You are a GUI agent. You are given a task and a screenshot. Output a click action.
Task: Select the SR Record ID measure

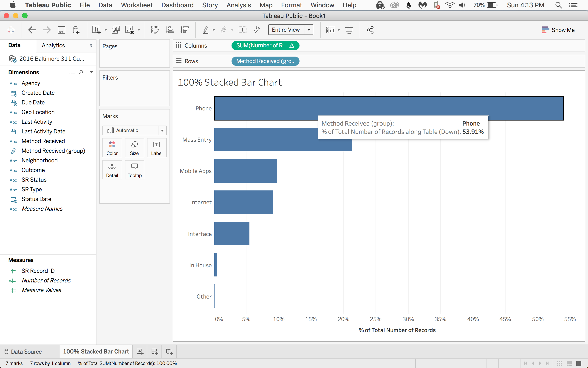click(x=38, y=271)
